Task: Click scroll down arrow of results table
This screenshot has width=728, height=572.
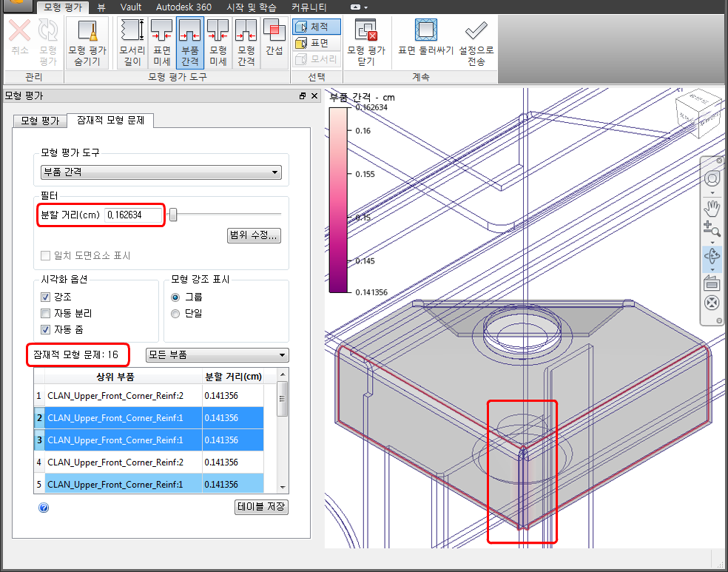Action: [x=283, y=487]
